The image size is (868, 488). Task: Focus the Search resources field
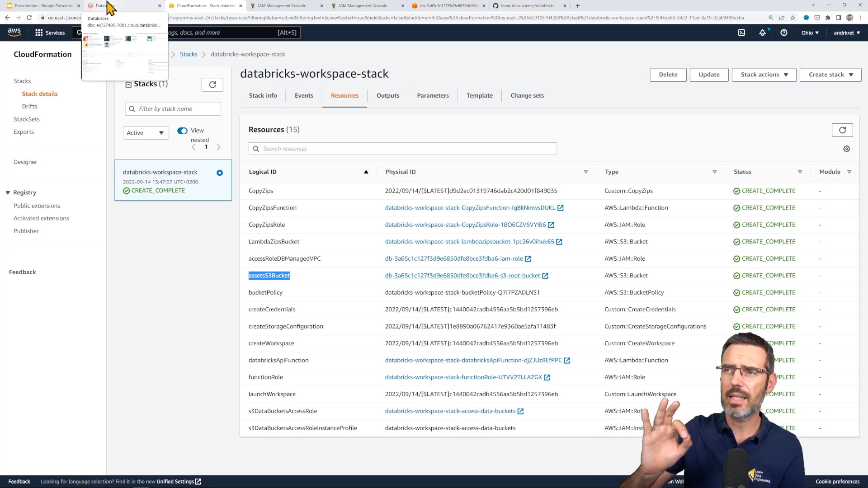(x=402, y=149)
